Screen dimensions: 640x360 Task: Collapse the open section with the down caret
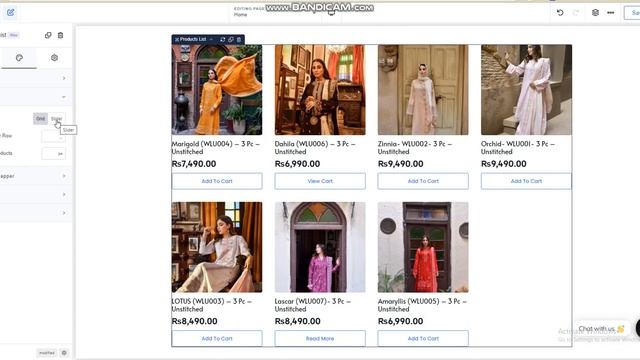tap(64, 97)
